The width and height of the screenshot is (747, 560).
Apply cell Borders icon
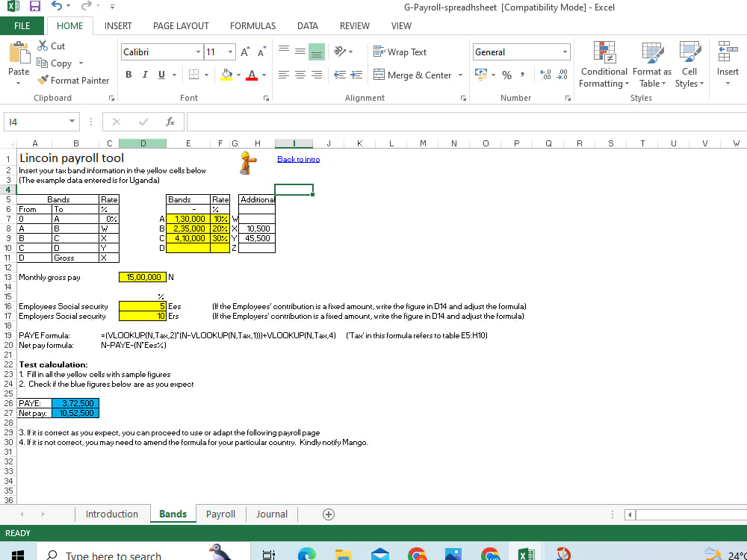pyautogui.click(x=193, y=75)
